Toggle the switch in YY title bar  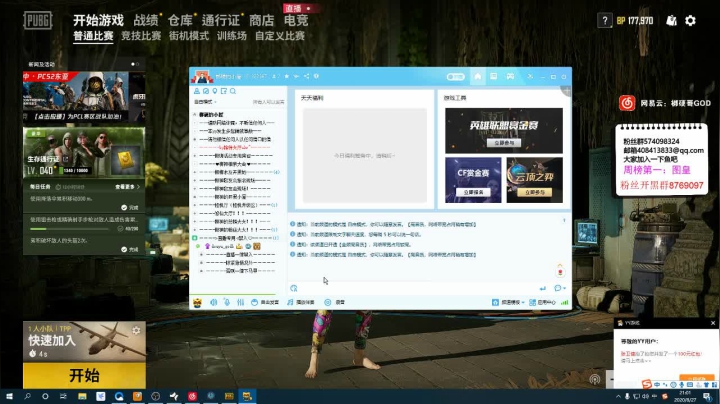point(456,77)
